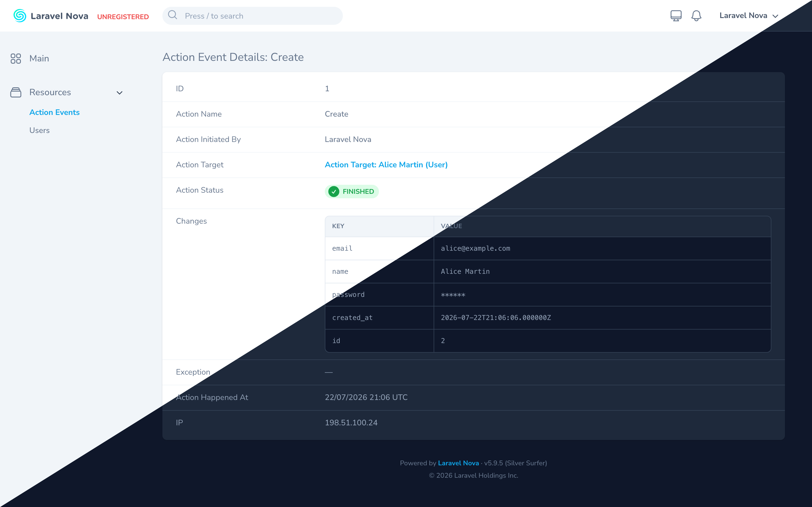Click the search magnifier icon
This screenshot has height=507, width=812.
click(173, 15)
